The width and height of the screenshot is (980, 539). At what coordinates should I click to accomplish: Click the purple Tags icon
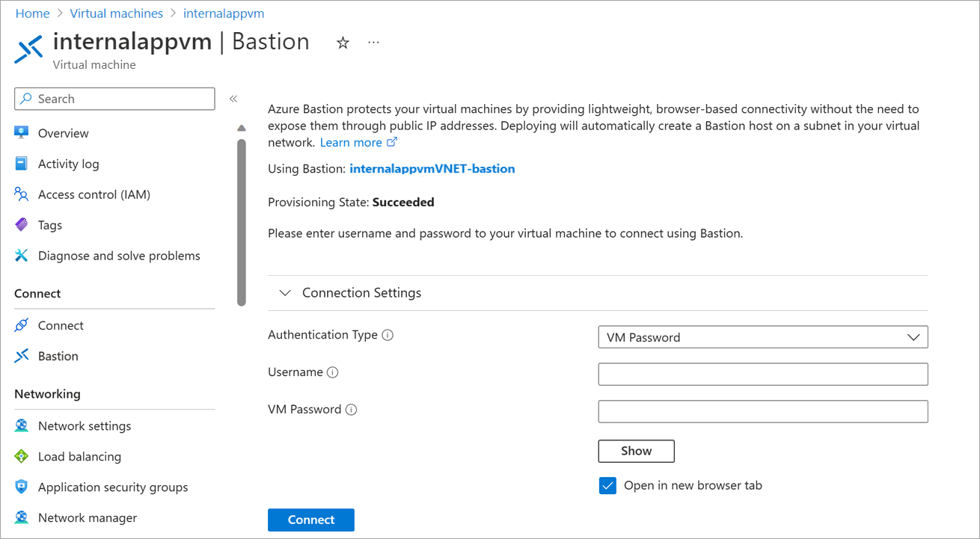point(22,225)
